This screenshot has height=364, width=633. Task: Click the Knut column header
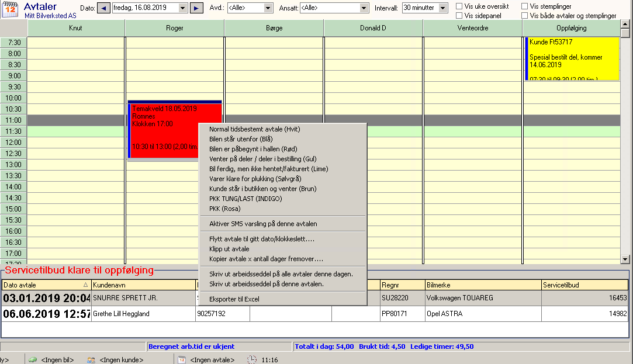click(x=75, y=28)
